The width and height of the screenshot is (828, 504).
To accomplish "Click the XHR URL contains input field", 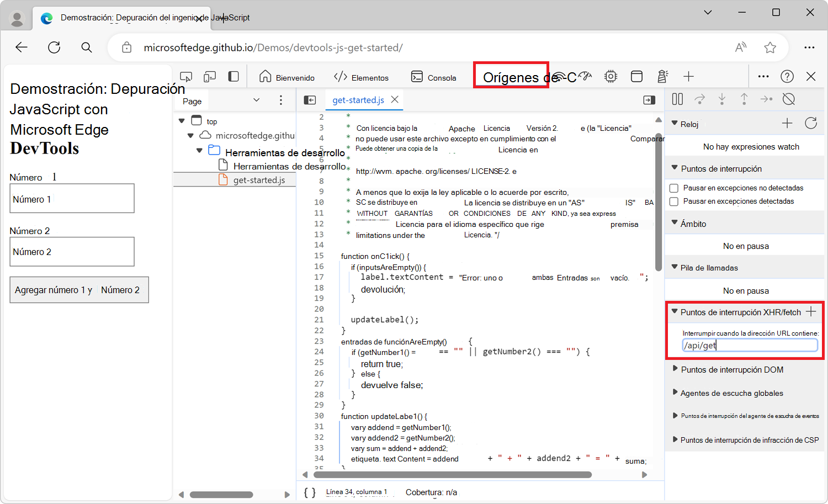I will pos(750,345).
